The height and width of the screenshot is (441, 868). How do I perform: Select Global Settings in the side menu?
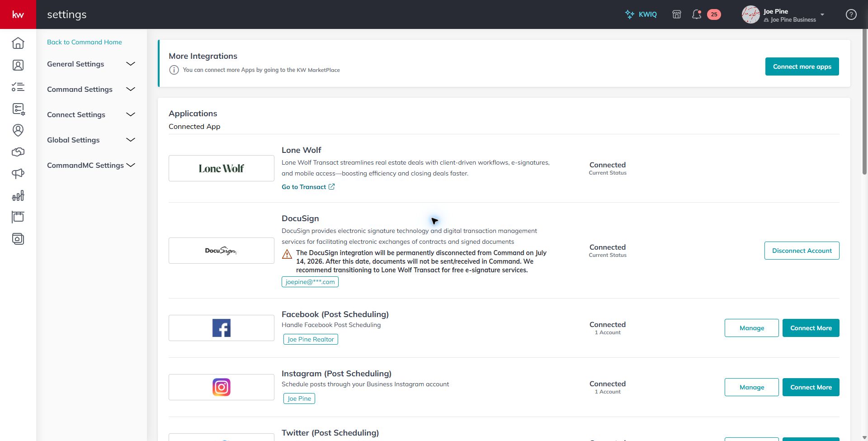(73, 140)
